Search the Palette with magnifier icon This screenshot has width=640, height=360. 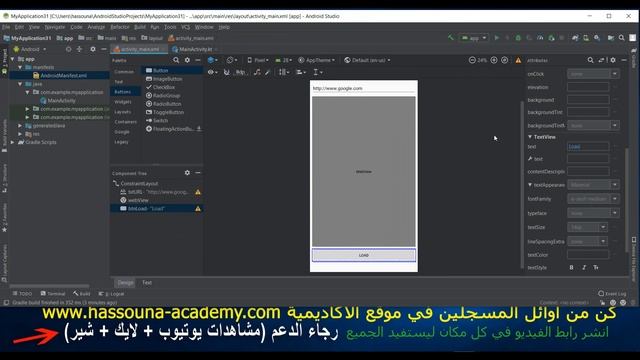pyautogui.click(x=176, y=60)
